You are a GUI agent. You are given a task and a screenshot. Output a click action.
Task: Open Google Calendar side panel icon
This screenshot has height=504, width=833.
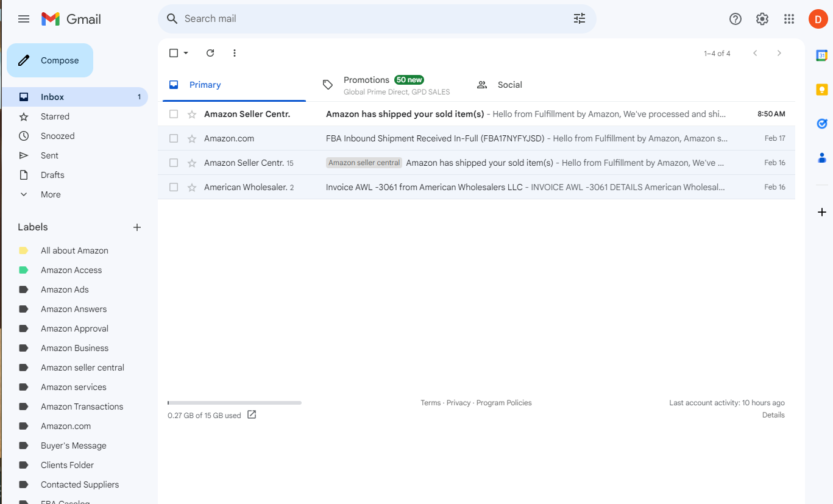coord(821,55)
